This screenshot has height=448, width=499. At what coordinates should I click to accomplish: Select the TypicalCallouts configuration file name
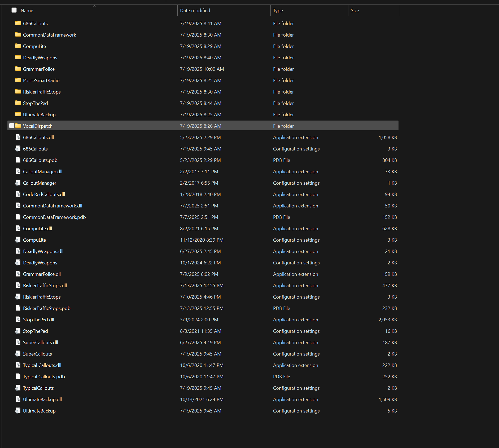pyautogui.click(x=38, y=388)
